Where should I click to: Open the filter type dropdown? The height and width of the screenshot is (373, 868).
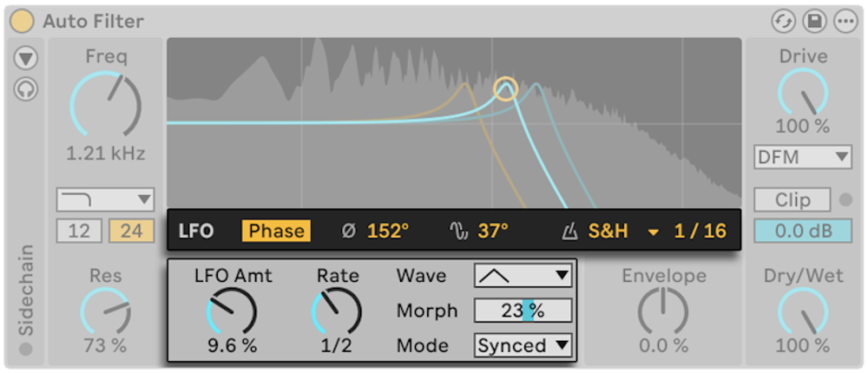pos(105,200)
